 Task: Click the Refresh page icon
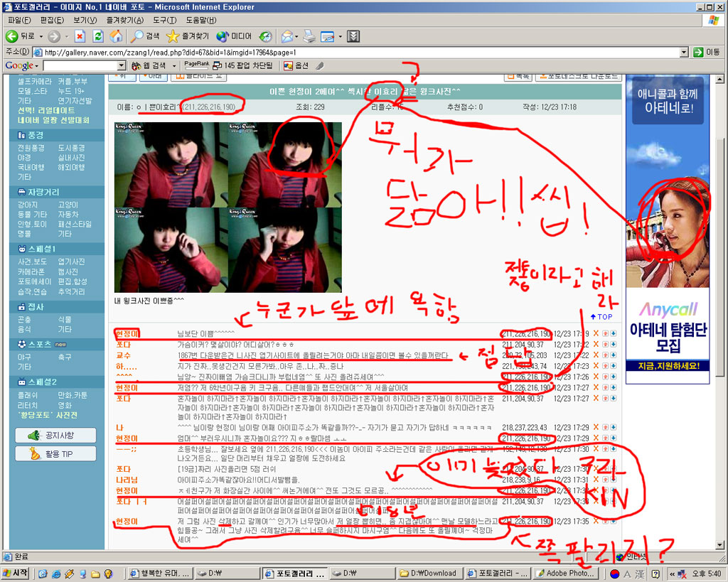tap(97, 36)
